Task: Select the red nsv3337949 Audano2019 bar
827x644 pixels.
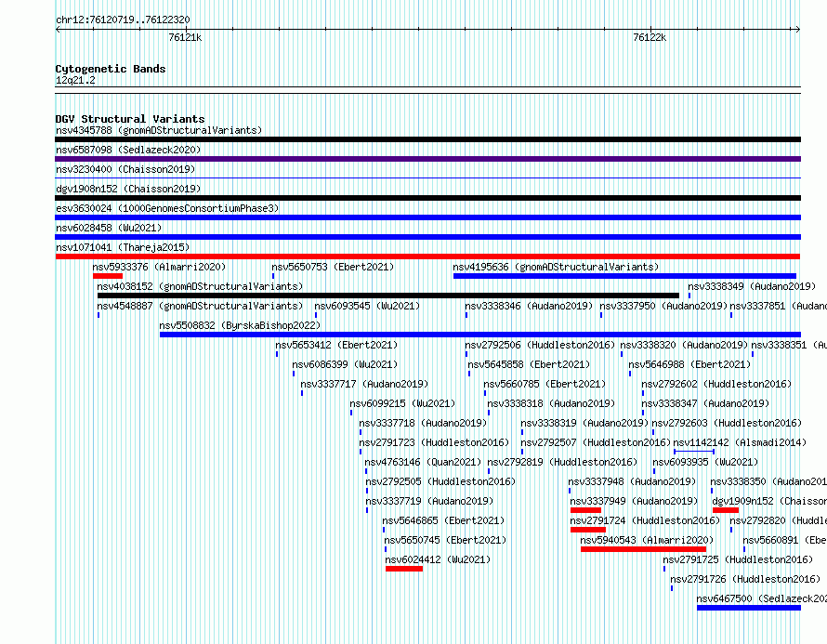Action: click(585, 510)
